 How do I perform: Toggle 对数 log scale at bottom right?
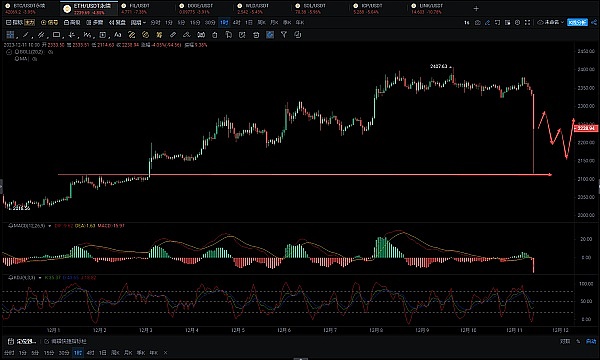(565, 341)
